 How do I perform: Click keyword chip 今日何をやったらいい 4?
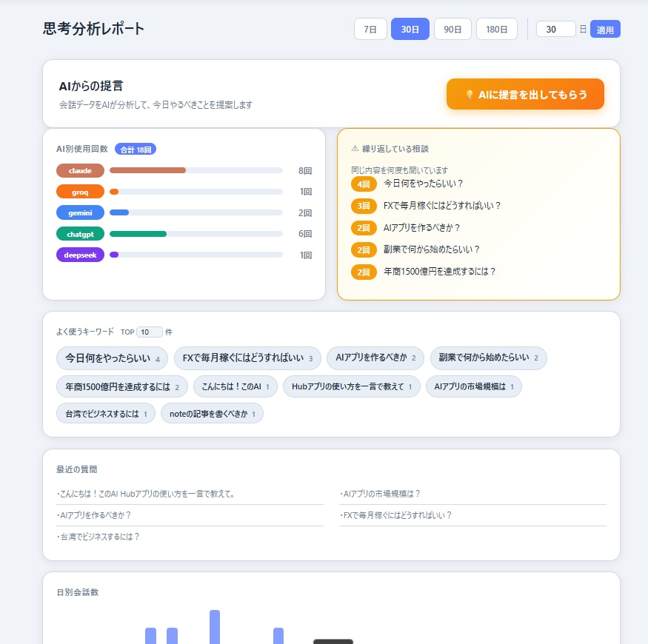(x=112, y=358)
